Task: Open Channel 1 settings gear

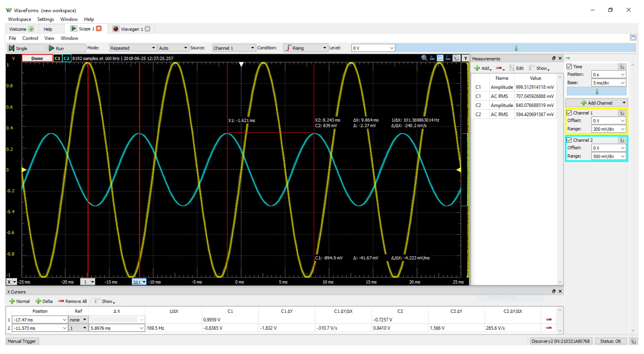Action: click(622, 113)
